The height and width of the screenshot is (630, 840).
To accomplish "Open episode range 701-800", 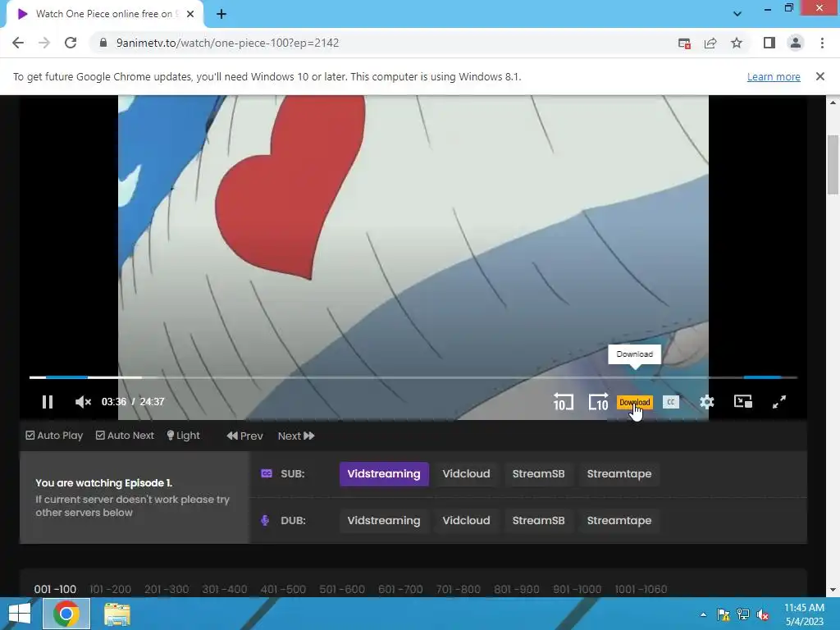I will tap(458, 589).
